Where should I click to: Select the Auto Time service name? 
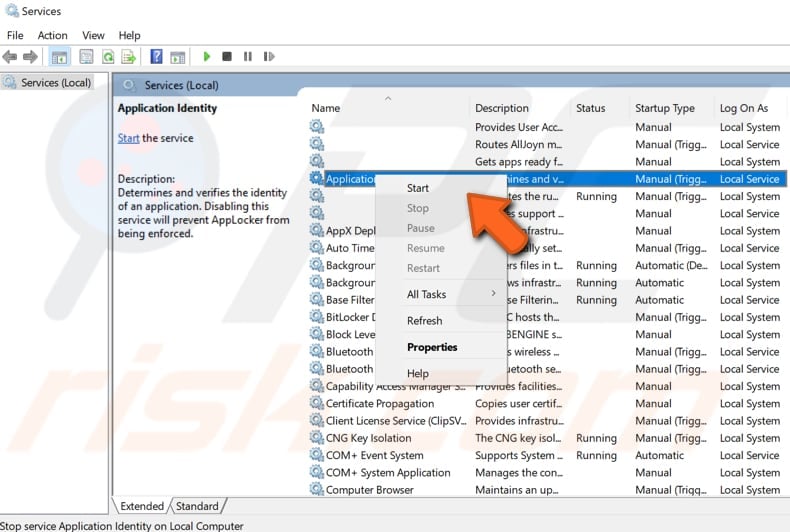350,248
